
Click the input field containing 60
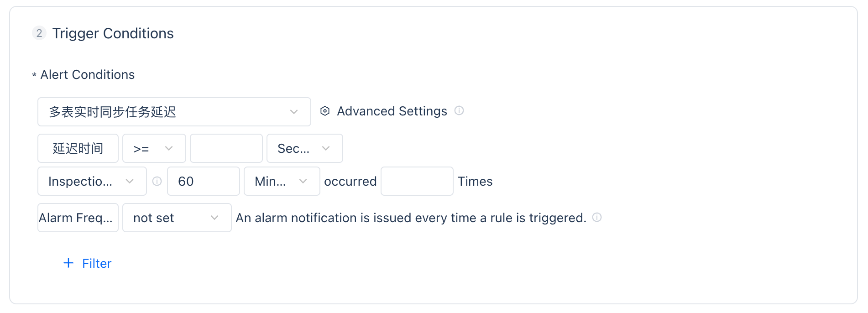pyautogui.click(x=203, y=181)
